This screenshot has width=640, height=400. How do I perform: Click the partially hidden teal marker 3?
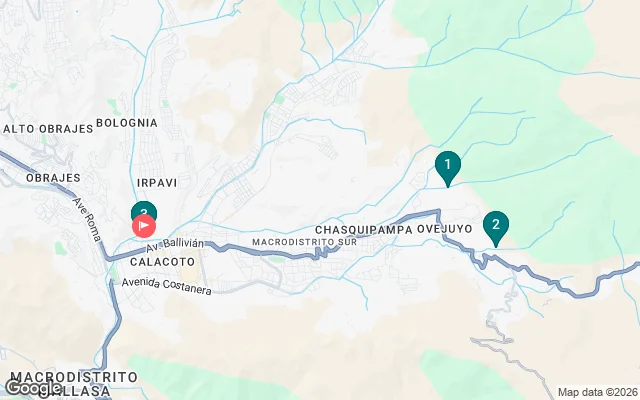click(x=144, y=208)
